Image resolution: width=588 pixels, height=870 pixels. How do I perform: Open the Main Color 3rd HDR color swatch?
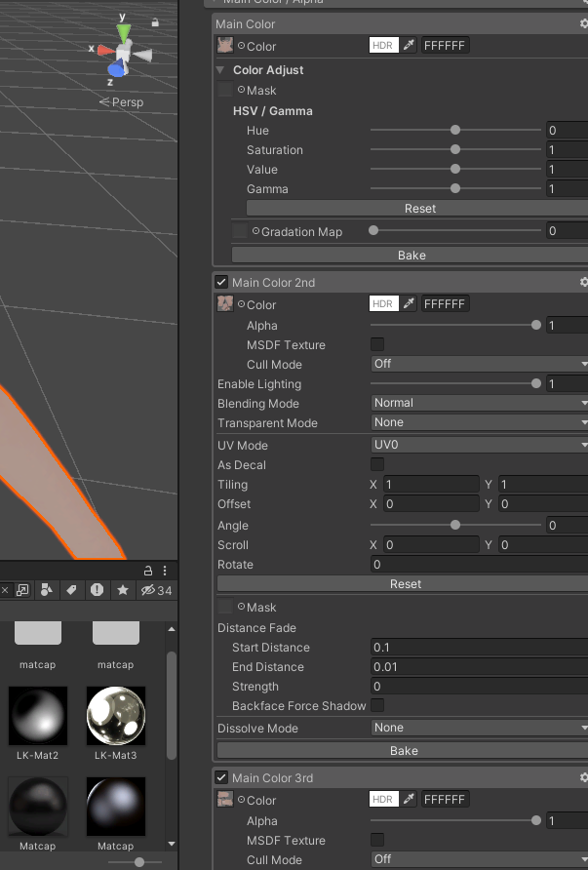point(384,800)
